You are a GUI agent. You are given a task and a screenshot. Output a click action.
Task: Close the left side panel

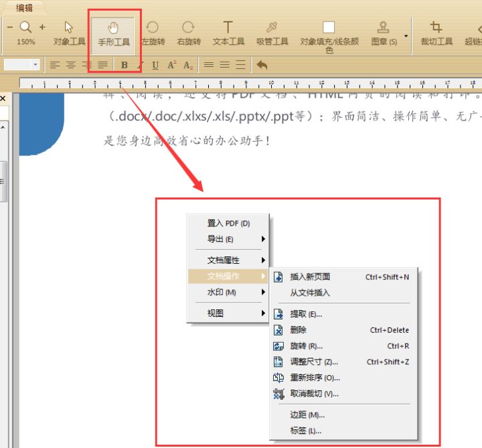3,98
